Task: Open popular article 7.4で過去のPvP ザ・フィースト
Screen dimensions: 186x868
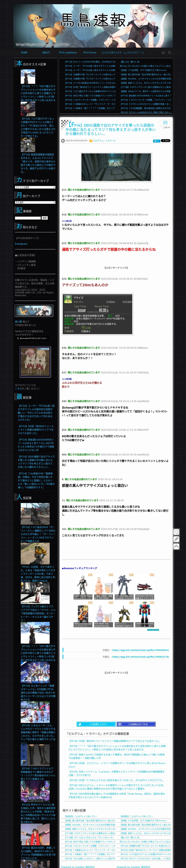Action: (38, 534)
